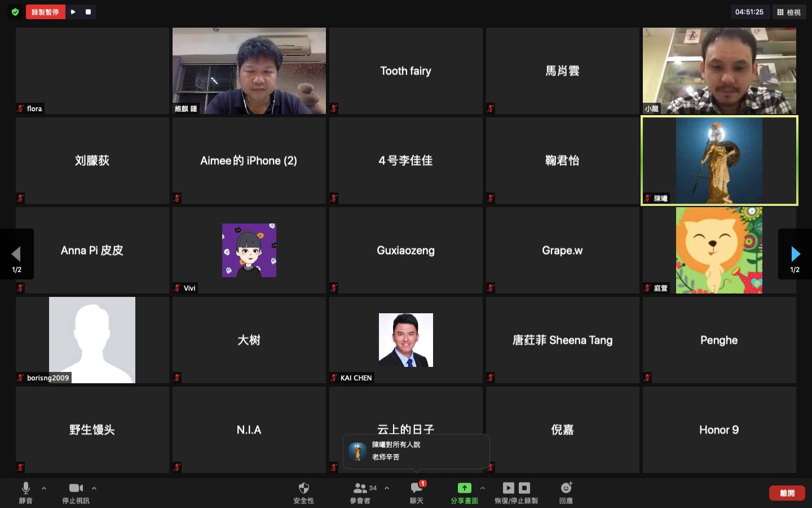812x508 pixels.
Task: Go to previous participants page arrow
Action: [x=16, y=254]
